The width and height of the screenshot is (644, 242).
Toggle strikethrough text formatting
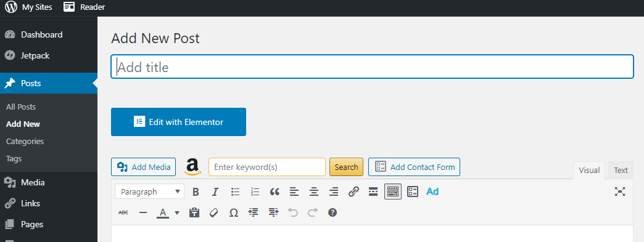tap(123, 212)
